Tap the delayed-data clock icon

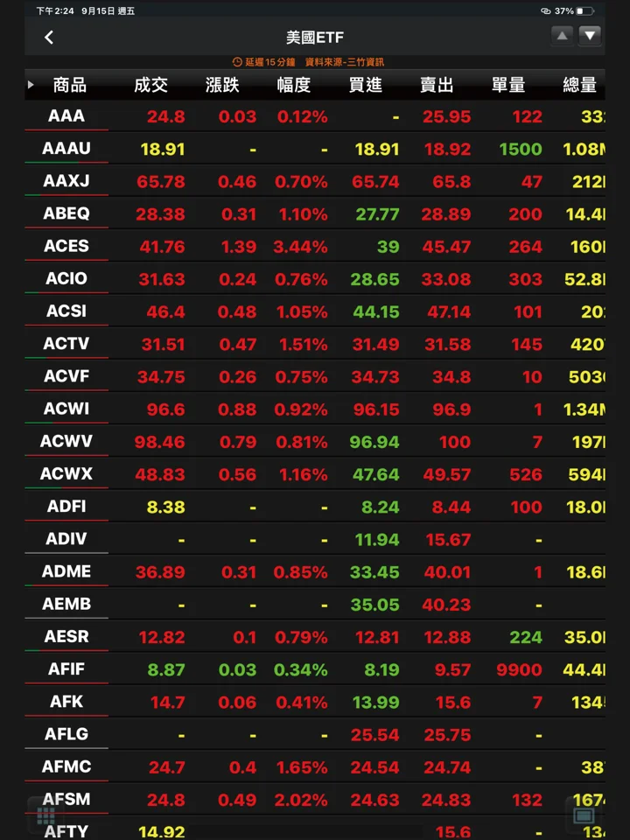(237, 62)
